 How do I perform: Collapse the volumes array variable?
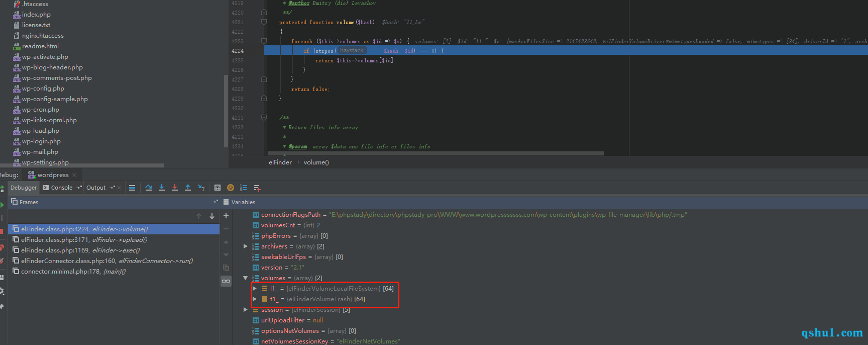point(245,278)
